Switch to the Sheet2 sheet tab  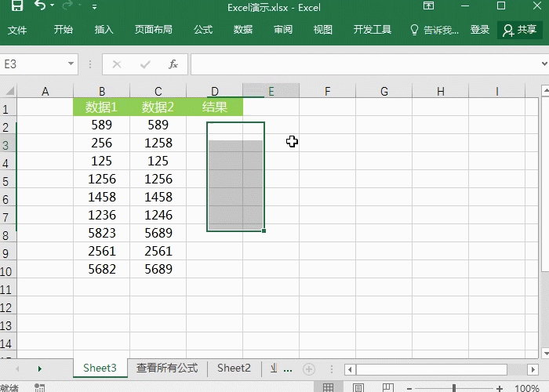tap(234, 368)
